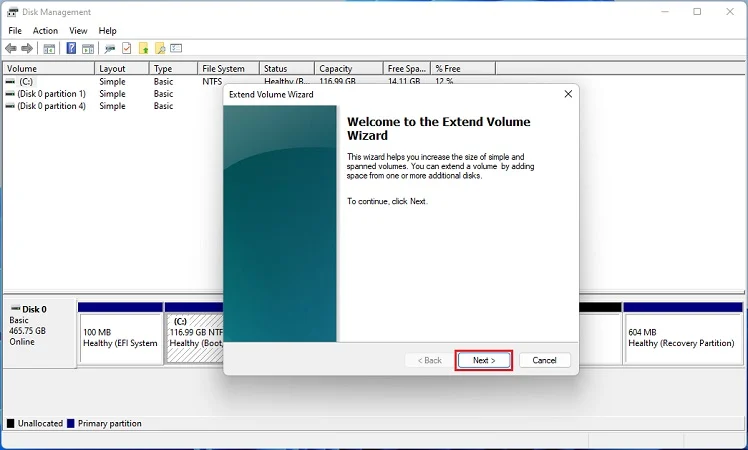
Task: Click the Back arrow toolbar icon
Action: (10, 48)
